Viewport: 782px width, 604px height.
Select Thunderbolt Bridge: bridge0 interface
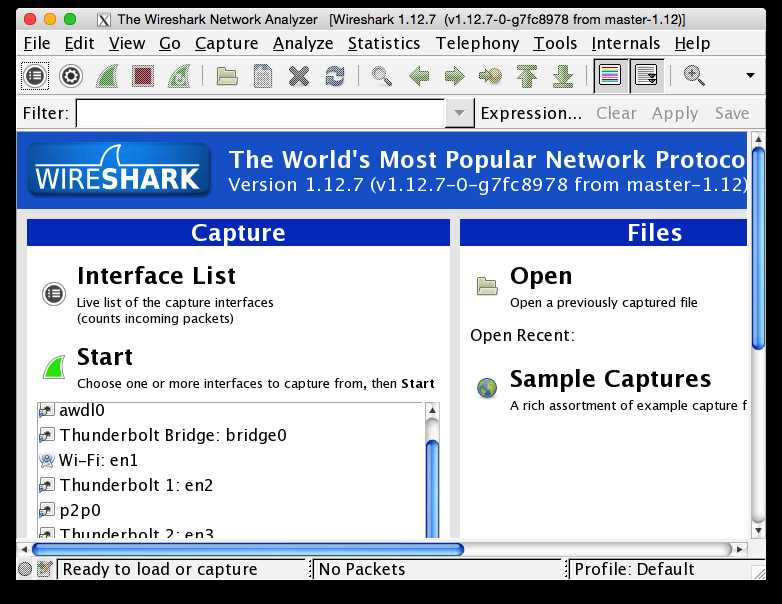coord(232,435)
